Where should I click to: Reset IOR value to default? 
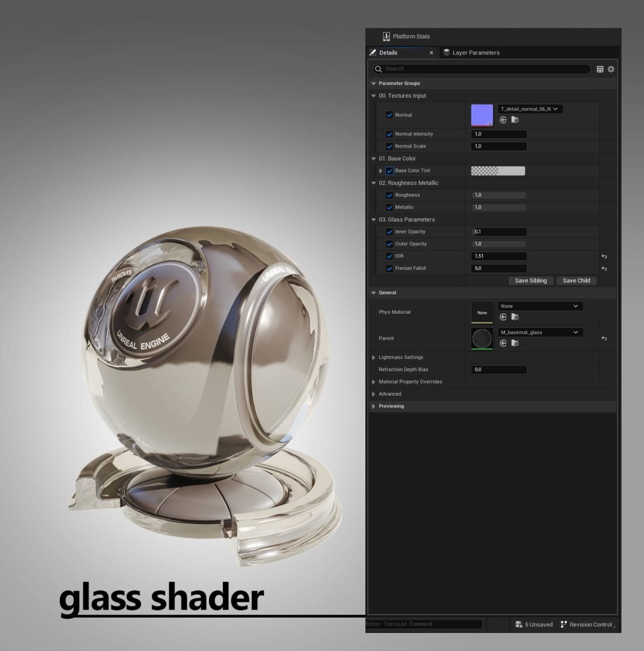pyautogui.click(x=604, y=256)
